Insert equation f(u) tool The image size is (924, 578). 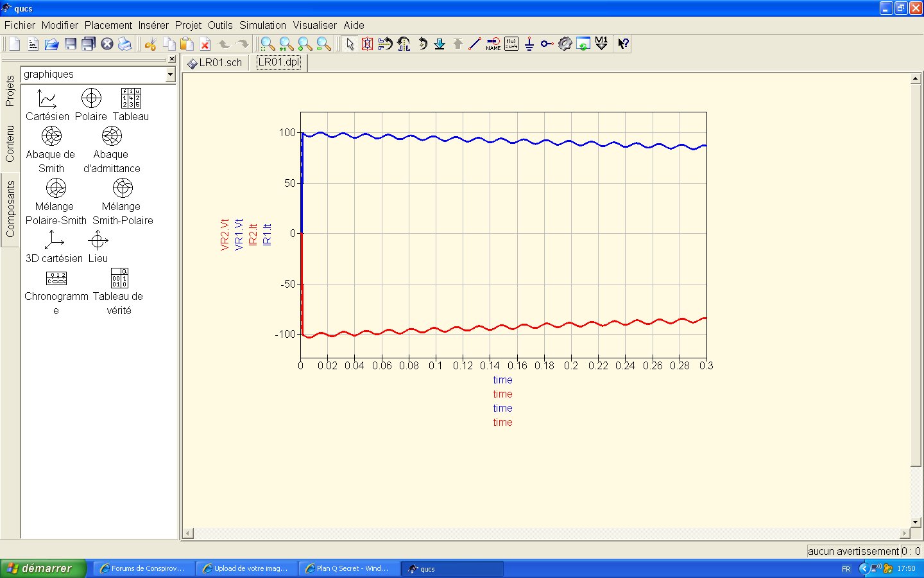[511, 44]
